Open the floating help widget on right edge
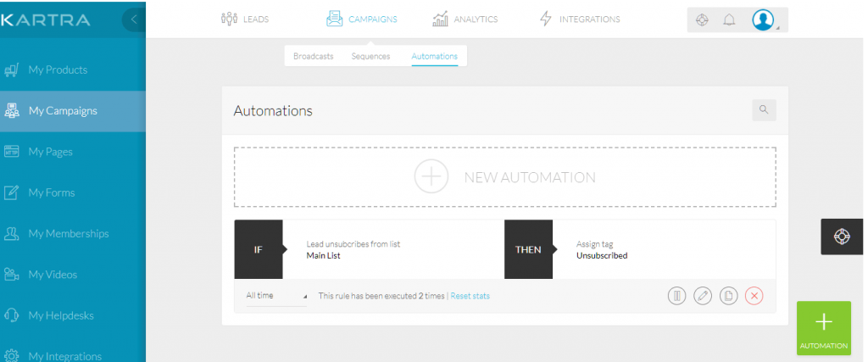 tap(843, 237)
